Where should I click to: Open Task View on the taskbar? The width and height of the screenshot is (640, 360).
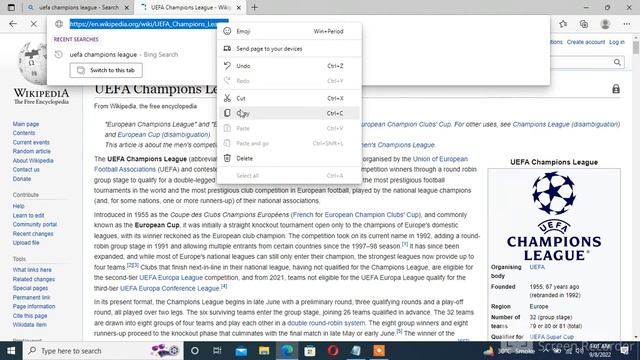click(217, 351)
